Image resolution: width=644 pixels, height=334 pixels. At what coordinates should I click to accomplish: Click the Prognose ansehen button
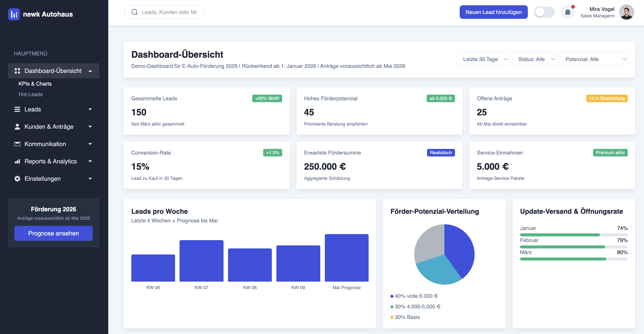[53, 233]
